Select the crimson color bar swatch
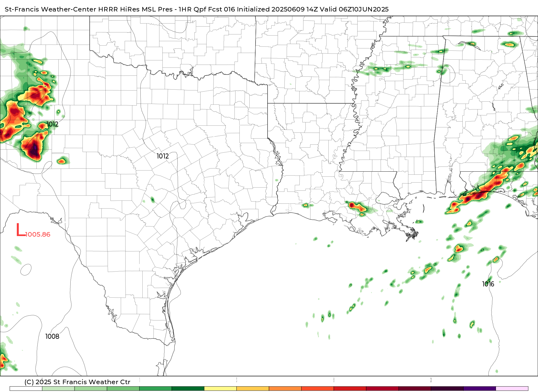The image size is (538, 392). click(382, 389)
